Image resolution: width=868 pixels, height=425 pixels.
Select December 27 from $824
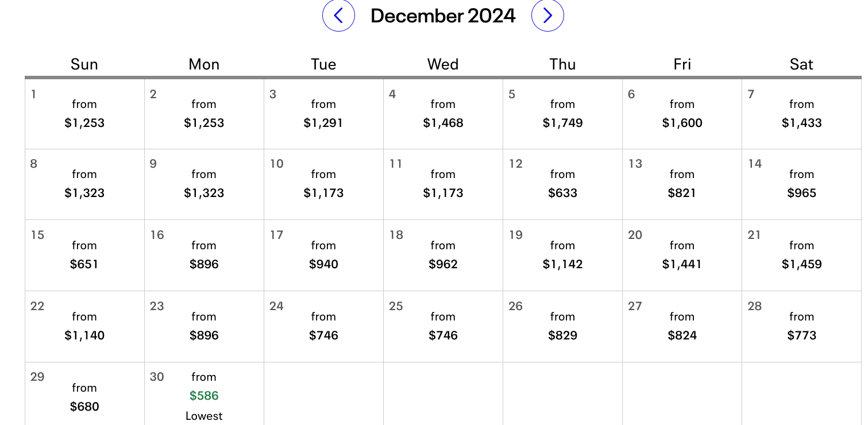pos(682,327)
